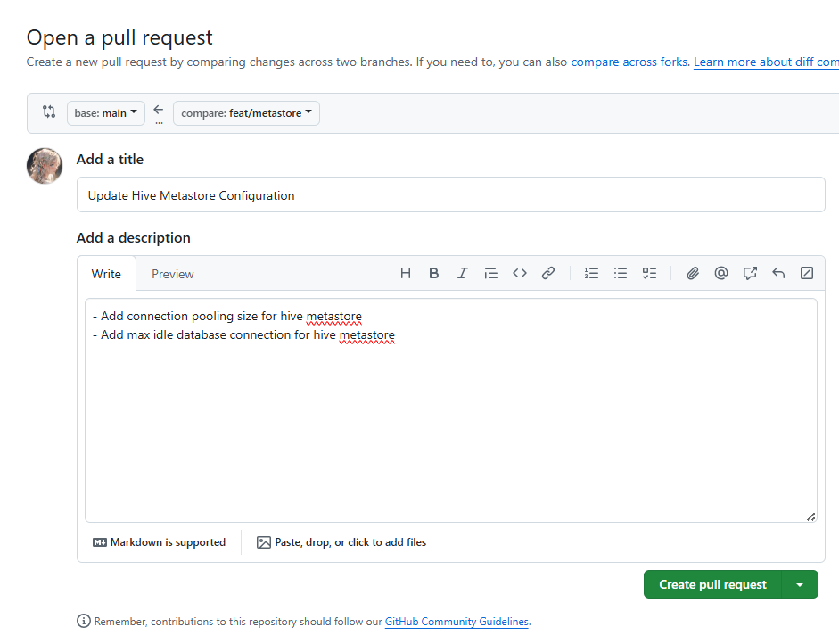839x644 pixels.
Task: Click the pull request title input field
Action: click(x=450, y=195)
